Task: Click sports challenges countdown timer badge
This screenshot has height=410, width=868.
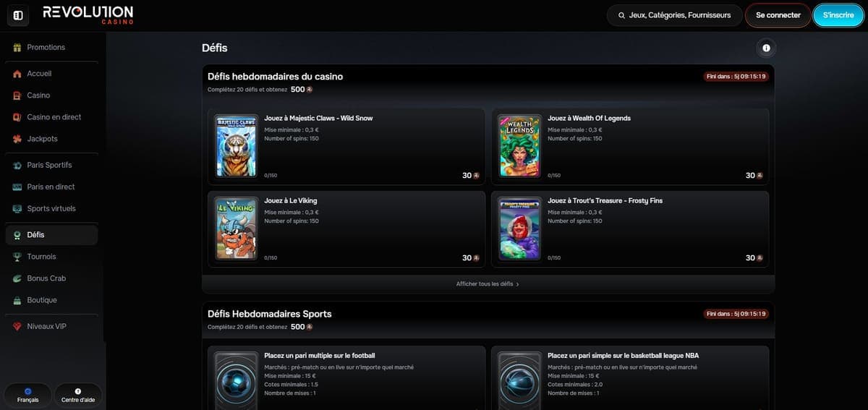Action: [736, 314]
